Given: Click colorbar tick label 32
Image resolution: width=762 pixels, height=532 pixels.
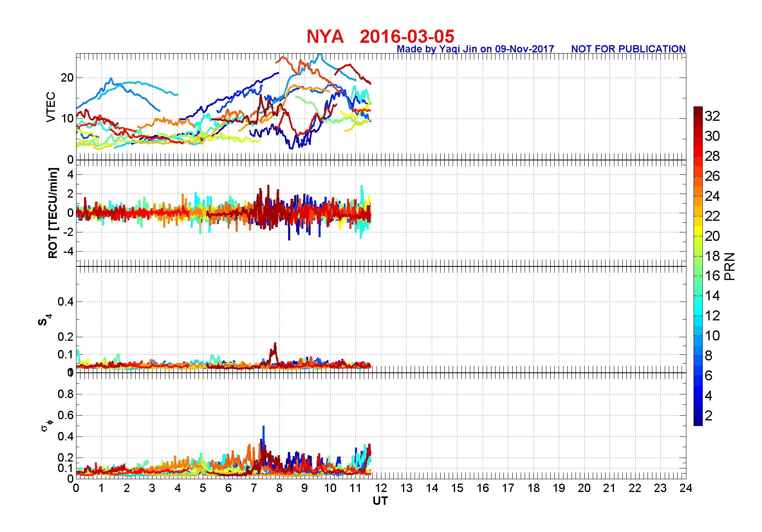Looking at the screenshot, I should (x=712, y=116).
